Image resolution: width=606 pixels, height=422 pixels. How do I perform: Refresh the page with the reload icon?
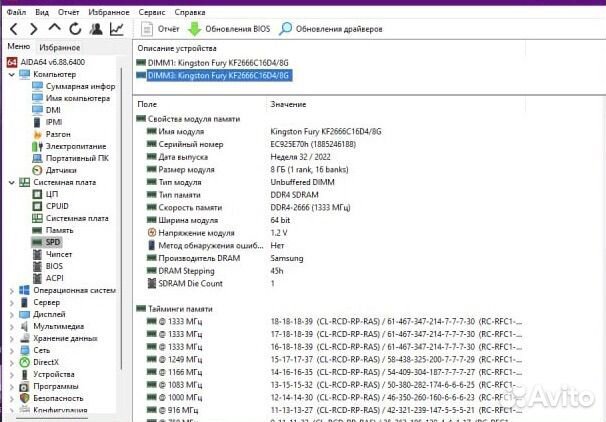click(x=75, y=29)
